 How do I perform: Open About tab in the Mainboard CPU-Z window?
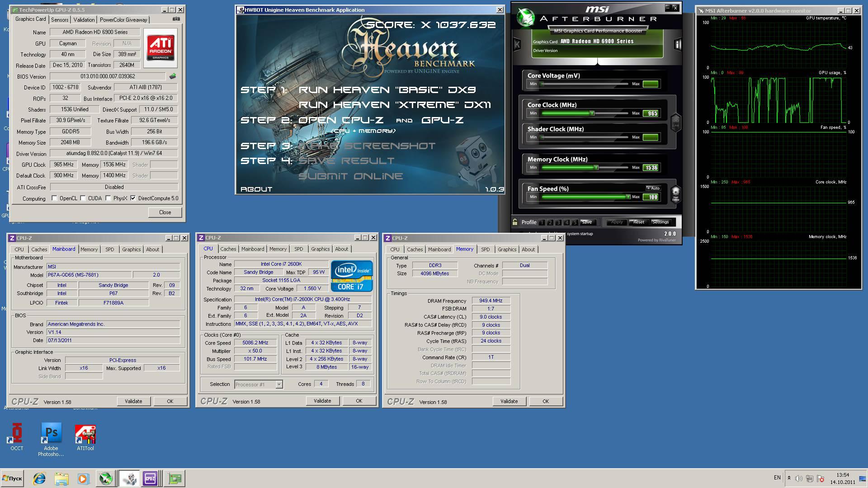[152, 249]
